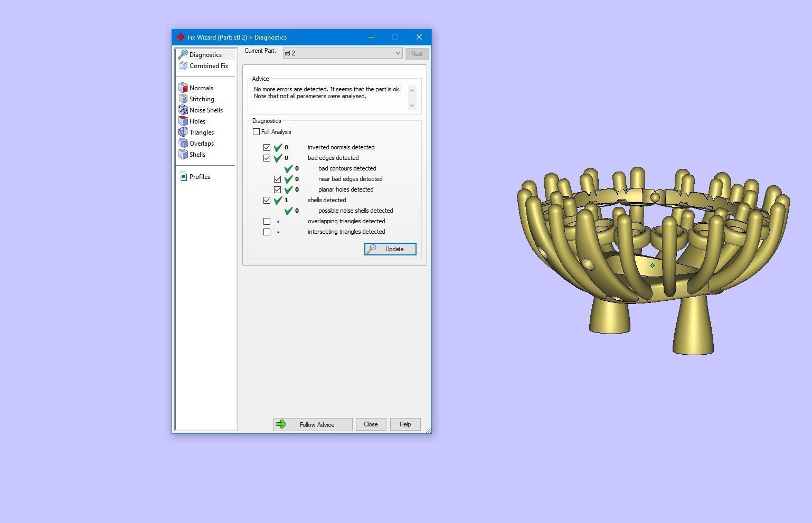The height and width of the screenshot is (523, 812).
Task: Click the Stitching cube icon
Action: (x=183, y=99)
